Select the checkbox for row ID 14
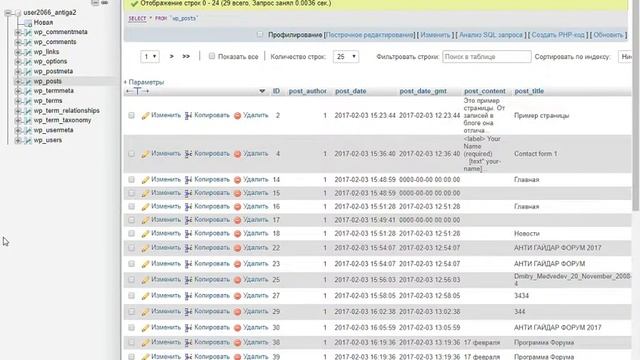Viewport: 640px width, 360px height. (131, 180)
